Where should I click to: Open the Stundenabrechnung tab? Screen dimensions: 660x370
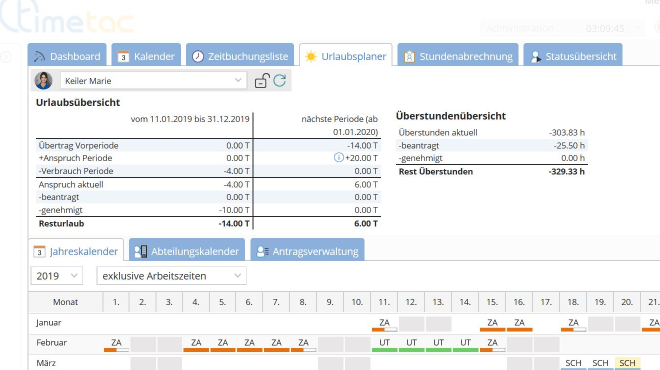coord(458,56)
